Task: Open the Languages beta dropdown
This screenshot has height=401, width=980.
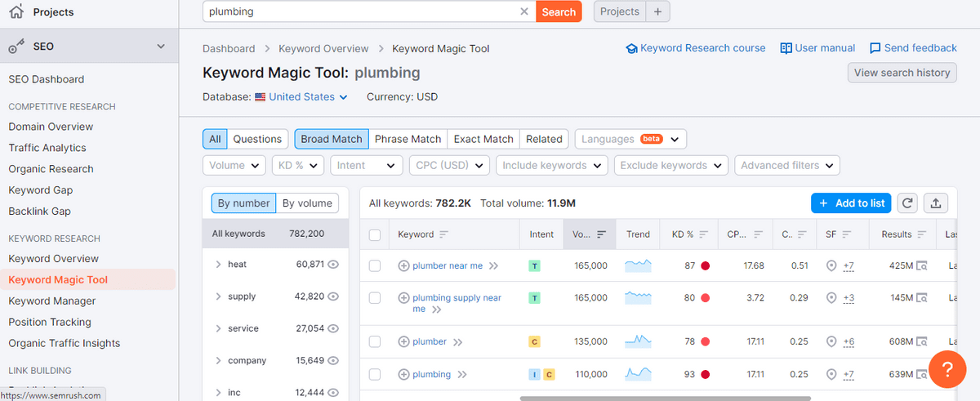Action: [630, 139]
